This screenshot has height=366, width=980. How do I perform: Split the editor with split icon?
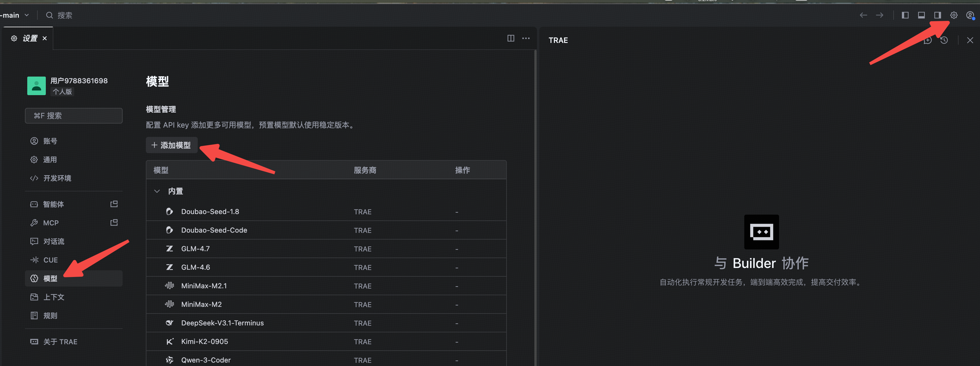coord(511,38)
